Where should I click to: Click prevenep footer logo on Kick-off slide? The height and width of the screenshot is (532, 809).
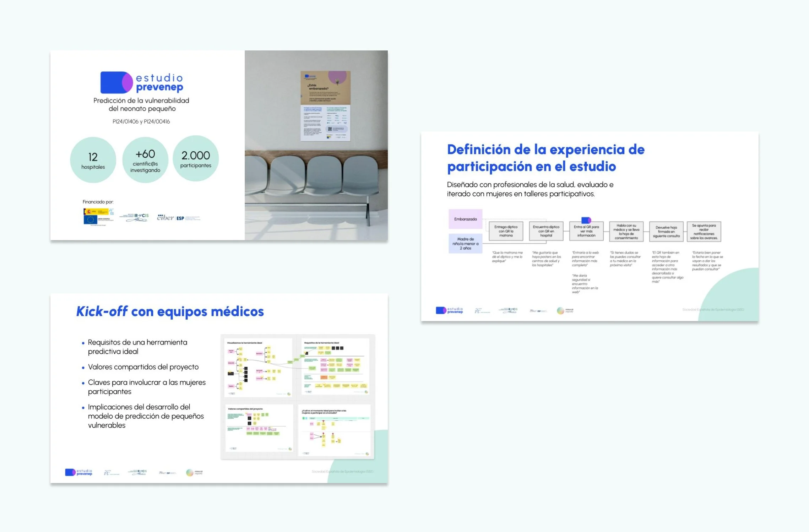[x=78, y=472]
